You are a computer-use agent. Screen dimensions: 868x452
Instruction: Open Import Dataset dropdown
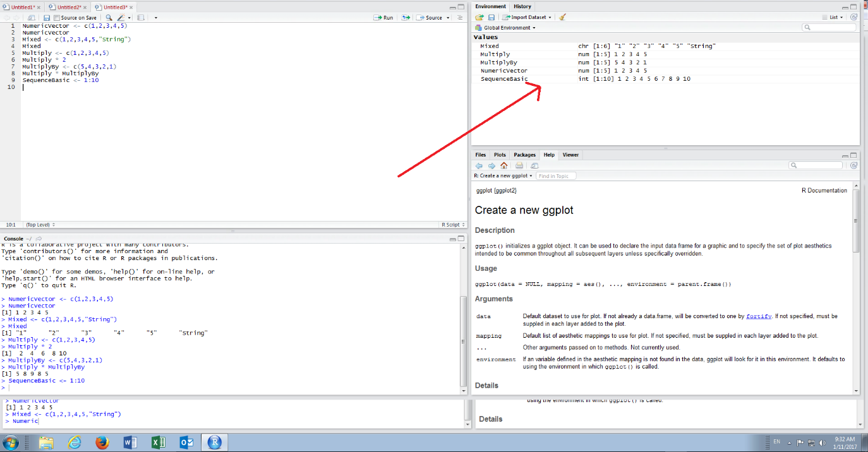526,18
